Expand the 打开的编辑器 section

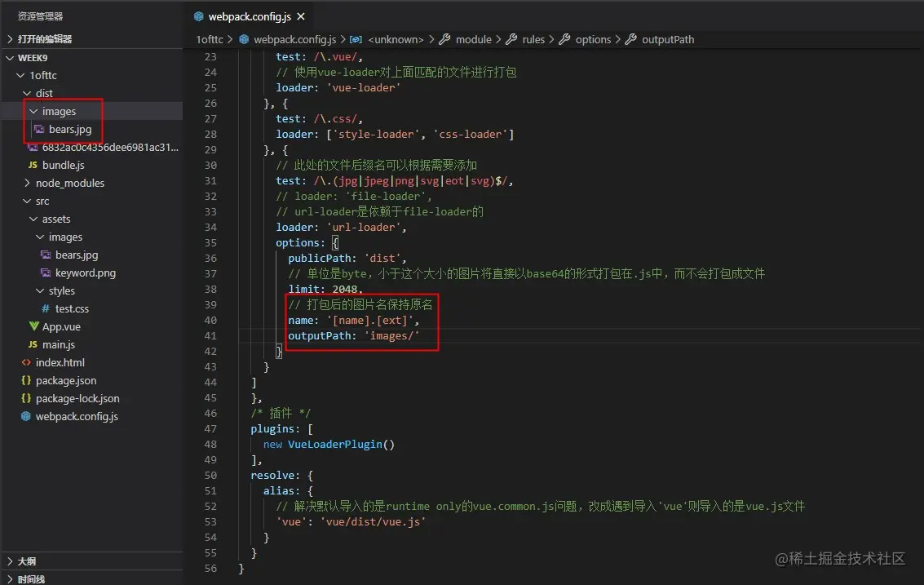tap(10, 39)
